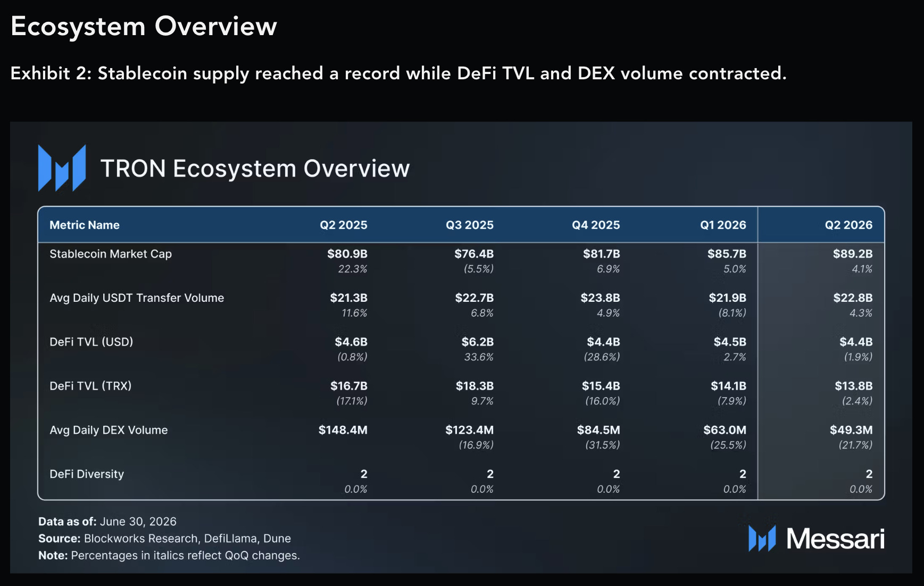Click the Stablecoin Market Cap row label
The height and width of the screenshot is (586, 924).
pyautogui.click(x=111, y=254)
